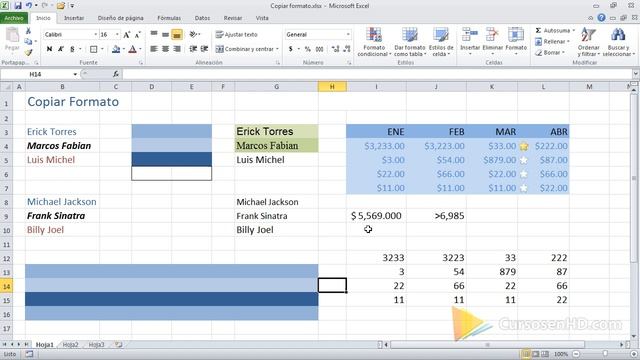Apply thousands separator 000 icon
This screenshot has width=640, height=360.
pyautogui.click(x=320, y=49)
